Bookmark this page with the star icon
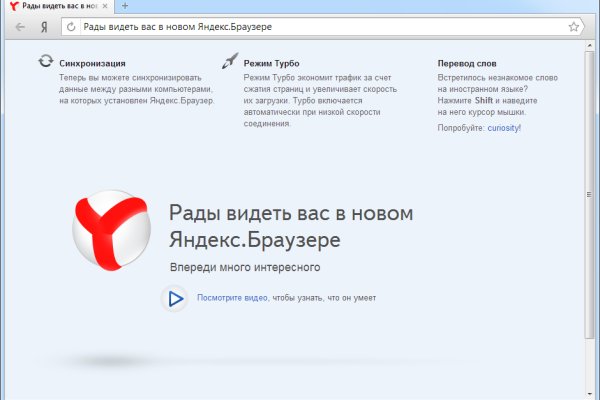Viewport: 600px width, 400px height. (x=574, y=27)
